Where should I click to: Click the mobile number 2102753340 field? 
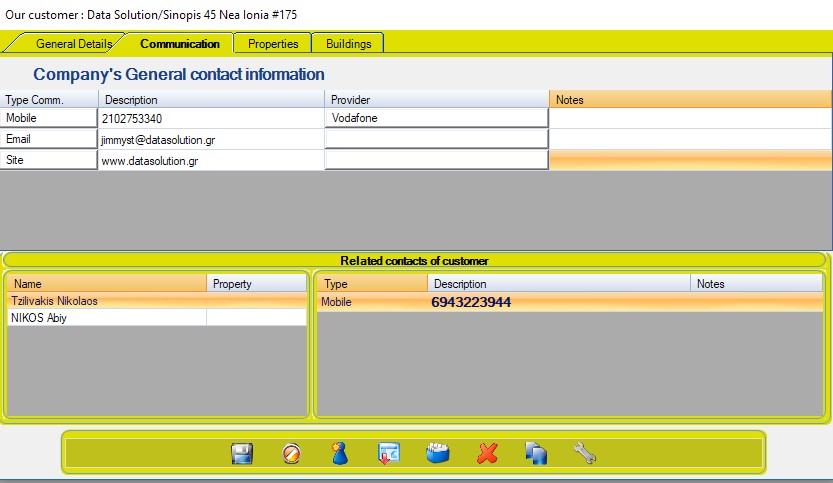[x=211, y=118]
